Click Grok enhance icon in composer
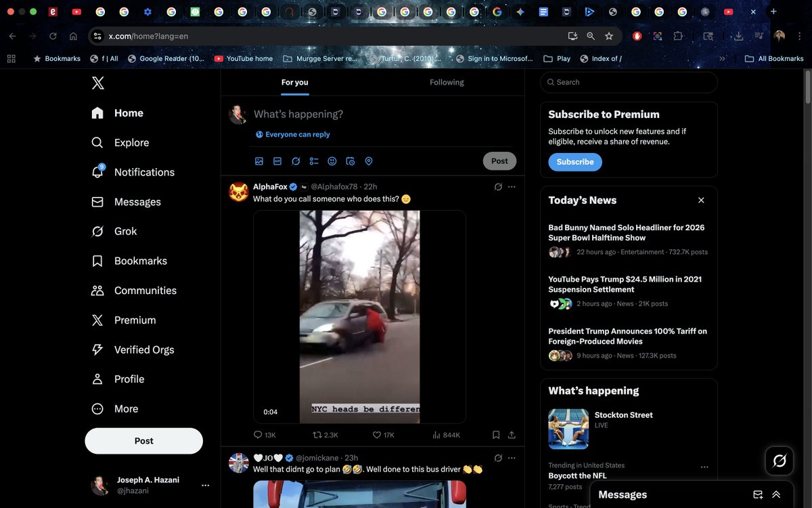 296,161
